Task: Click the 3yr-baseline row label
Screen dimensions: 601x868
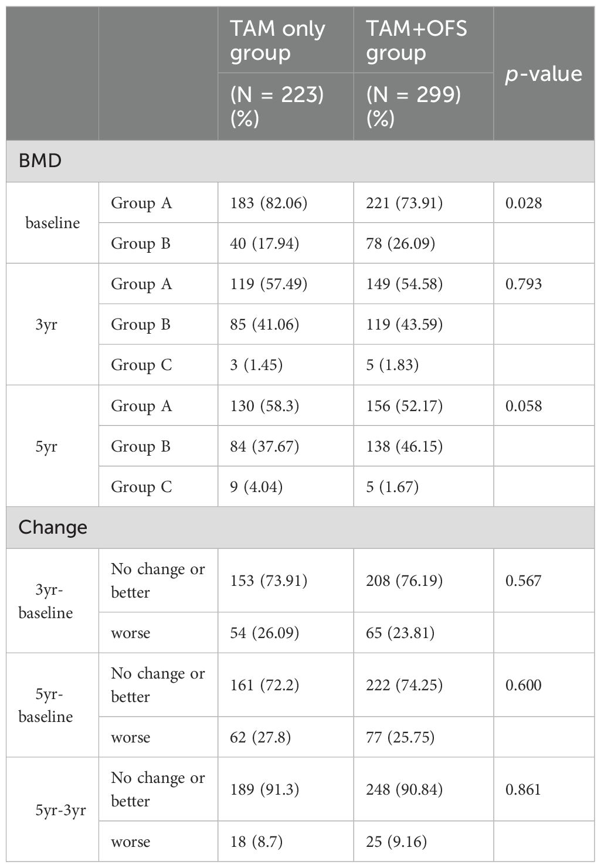Action: (x=46, y=601)
